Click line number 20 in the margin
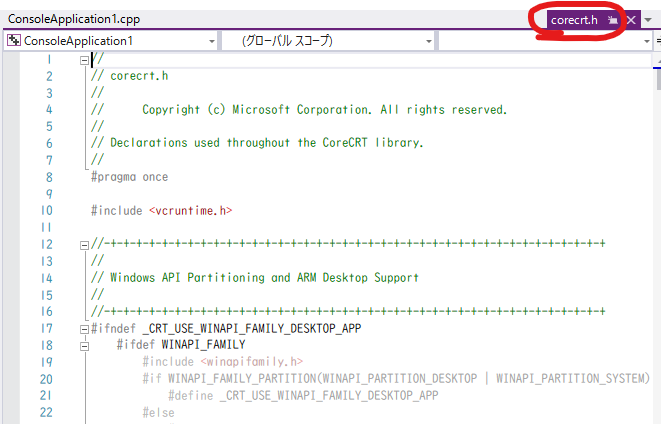Screen dimensions: 661x424 [x=46, y=379]
